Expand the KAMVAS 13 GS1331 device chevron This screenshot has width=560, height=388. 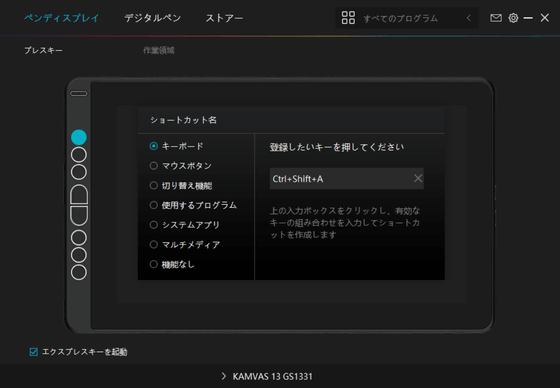click(224, 376)
